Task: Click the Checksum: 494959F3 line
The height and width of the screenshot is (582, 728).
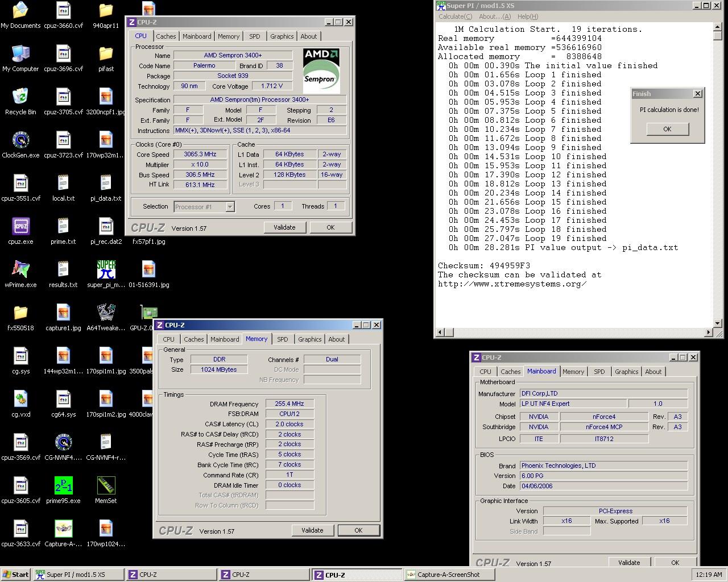Action: click(484, 265)
